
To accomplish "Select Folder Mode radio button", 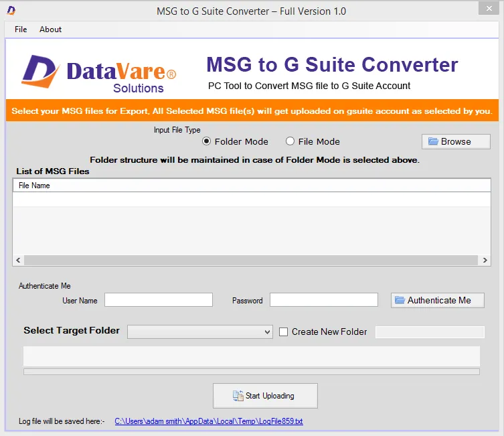I will point(206,141).
